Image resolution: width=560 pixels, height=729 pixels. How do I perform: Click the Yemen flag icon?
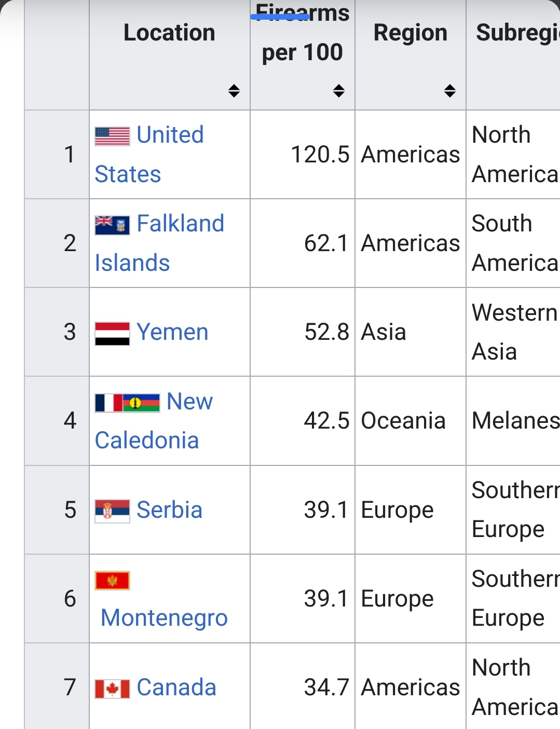coord(112,334)
